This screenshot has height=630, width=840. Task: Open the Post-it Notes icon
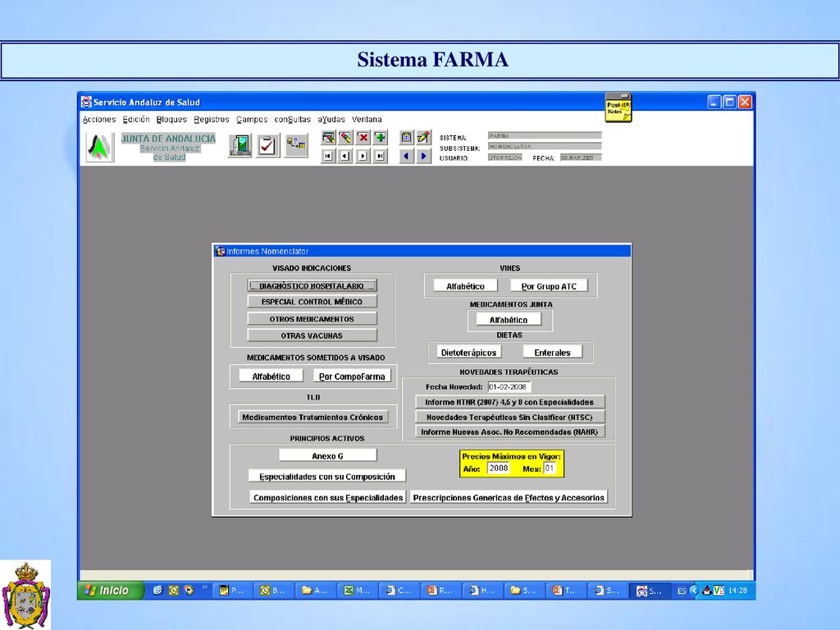pos(619,107)
